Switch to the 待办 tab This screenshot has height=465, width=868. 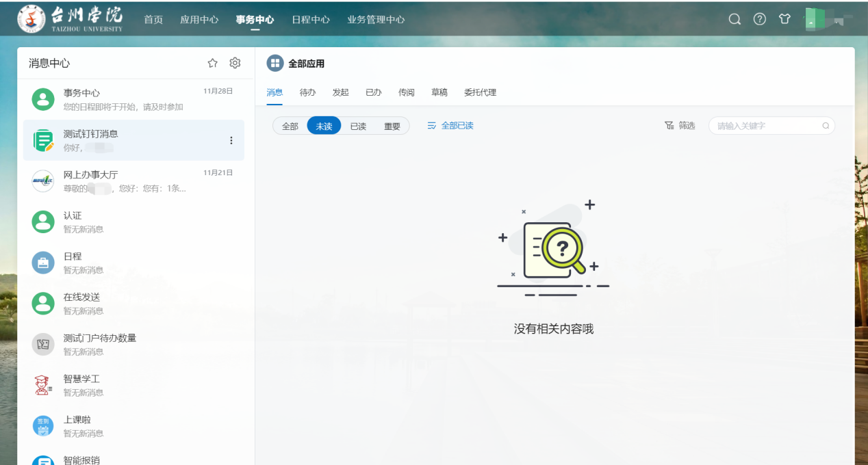click(x=307, y=92)
